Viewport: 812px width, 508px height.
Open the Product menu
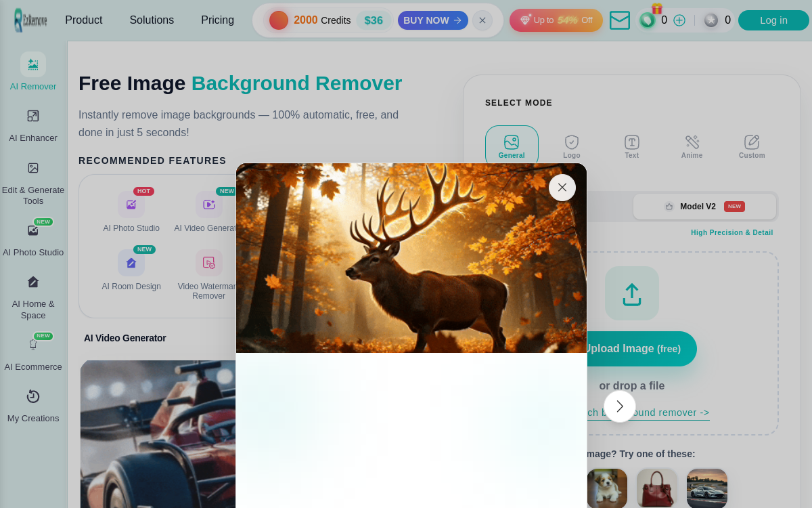pos(84,20)
